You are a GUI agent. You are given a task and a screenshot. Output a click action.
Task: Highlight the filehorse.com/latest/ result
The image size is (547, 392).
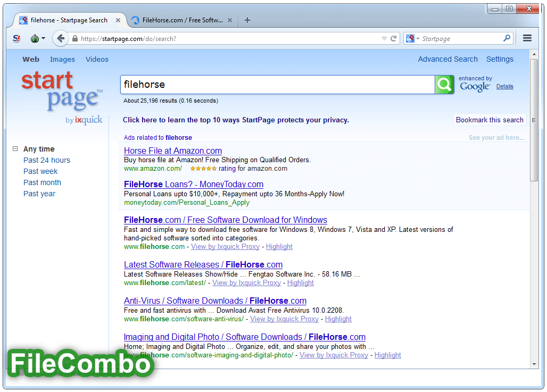(x=300, y=283)
